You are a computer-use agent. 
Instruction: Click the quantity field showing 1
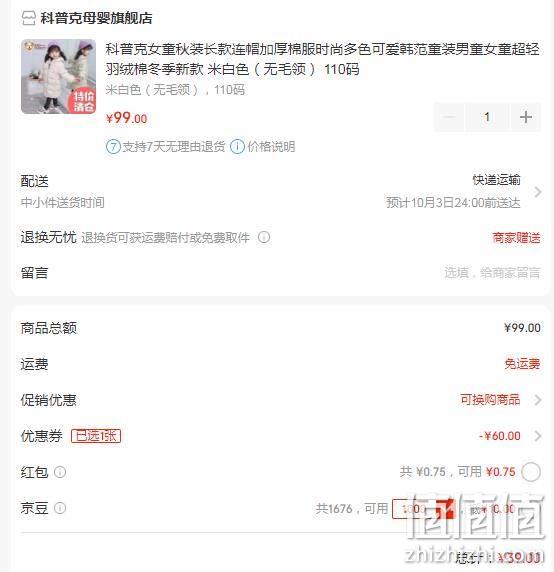point(487,117)
